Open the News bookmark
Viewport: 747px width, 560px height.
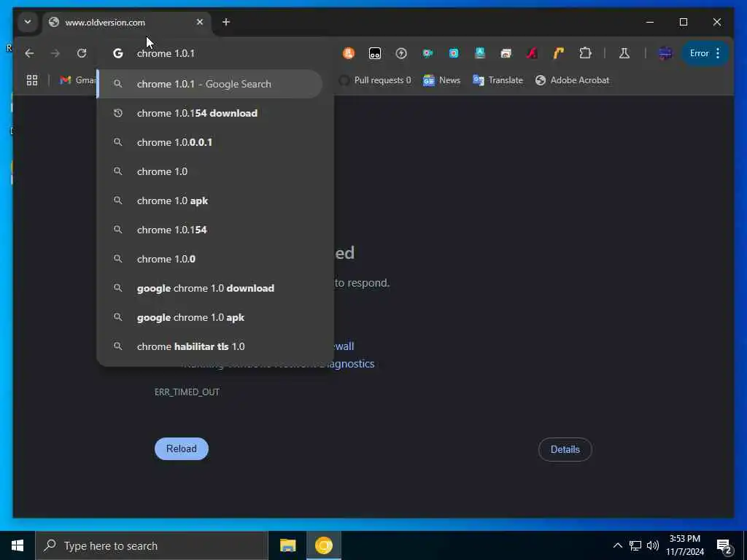pos(441,80)
